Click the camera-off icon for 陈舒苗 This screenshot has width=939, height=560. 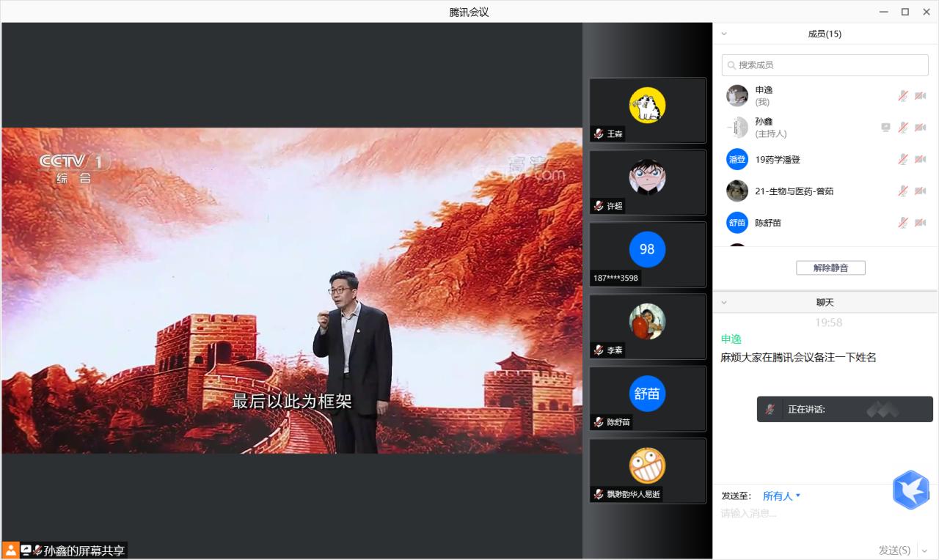click(x=920, y=222)
